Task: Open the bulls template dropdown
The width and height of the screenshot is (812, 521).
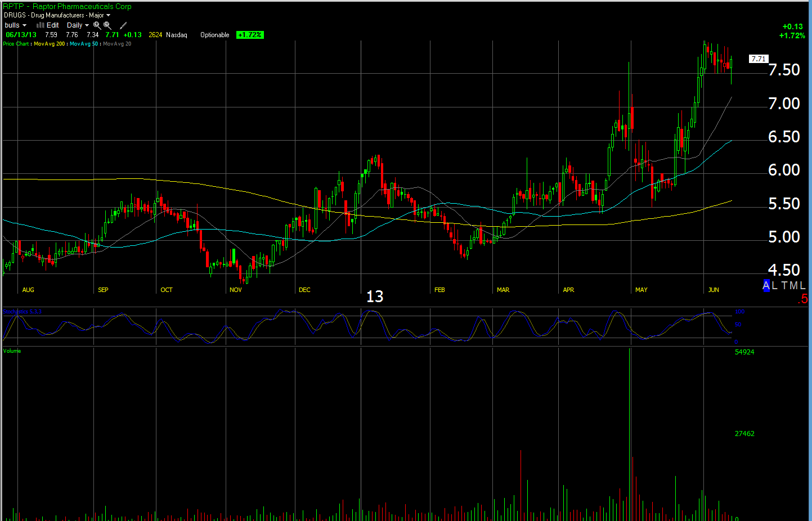Action: 15,25
